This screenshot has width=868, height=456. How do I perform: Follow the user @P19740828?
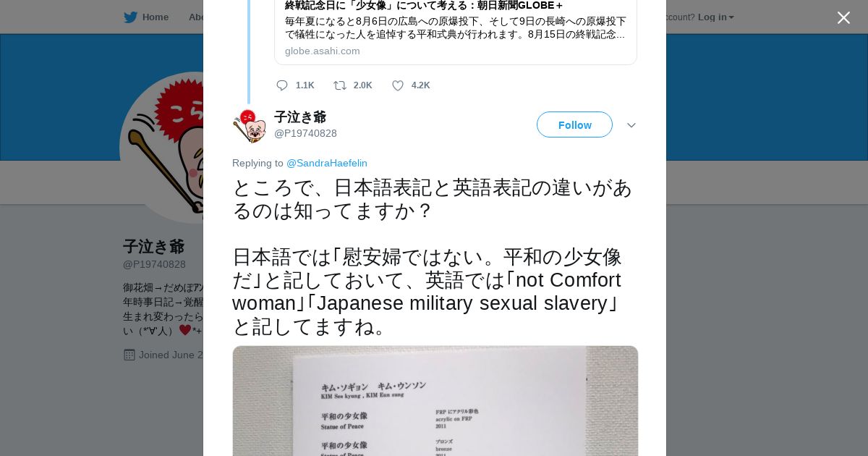[574, 124]
